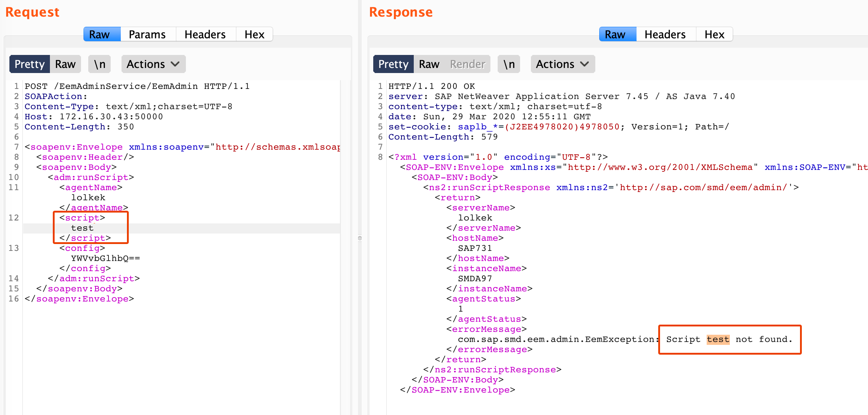Viewport: 868px width, 415px height.
Task: Expand response Actions dropdown
Action: [x=555, y=64]
